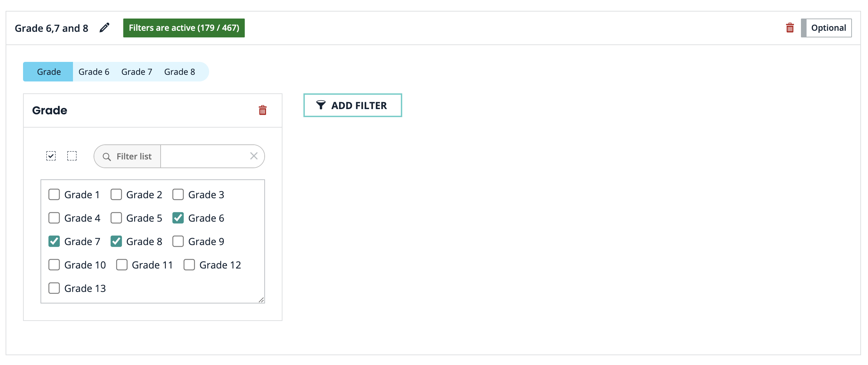The width and height of the screenshot is (868, 365).
Task: Click the Filters are active badge
Action: 184,28
